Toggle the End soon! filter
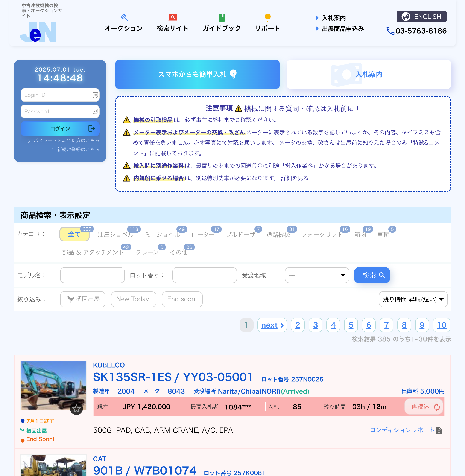 coord(182,299)
